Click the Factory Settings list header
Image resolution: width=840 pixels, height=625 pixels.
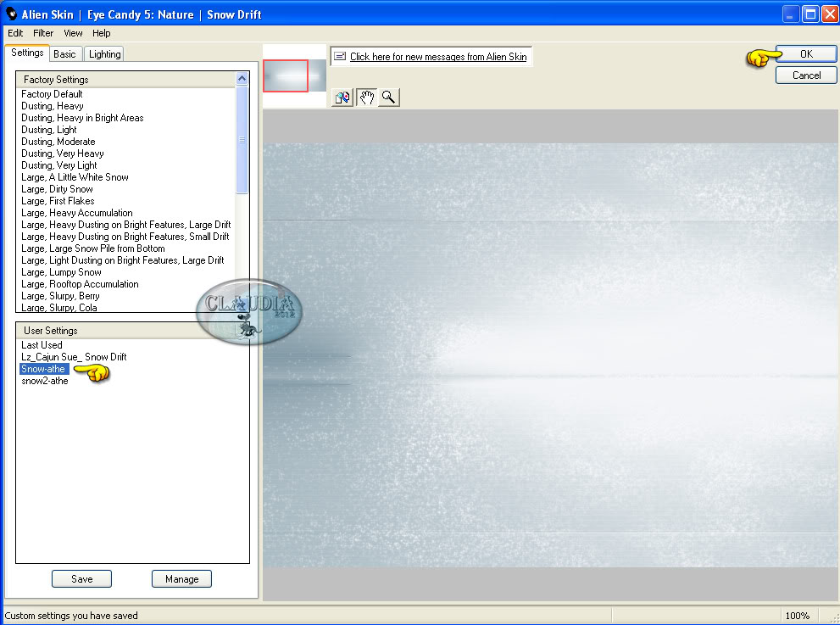(126, 80)
